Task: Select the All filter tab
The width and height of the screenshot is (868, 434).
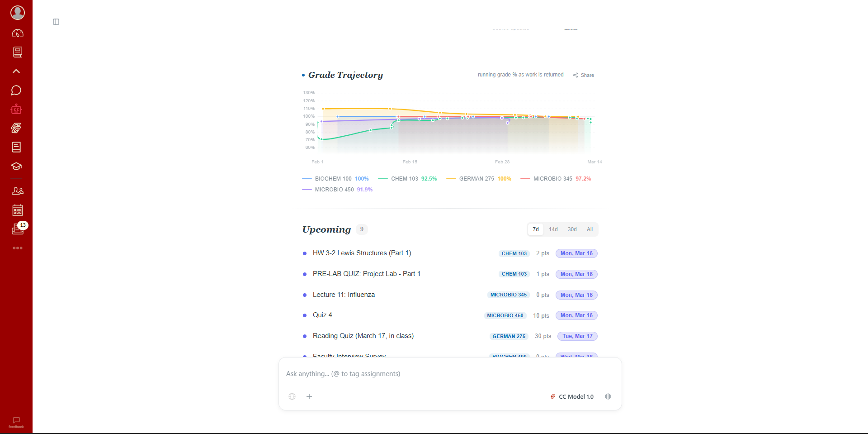Action: (589, 229)
